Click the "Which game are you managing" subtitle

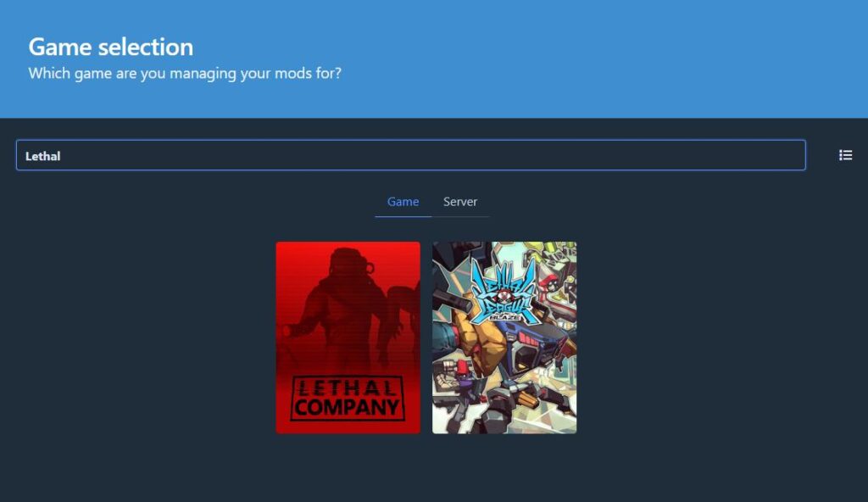(x=185, y=73)
